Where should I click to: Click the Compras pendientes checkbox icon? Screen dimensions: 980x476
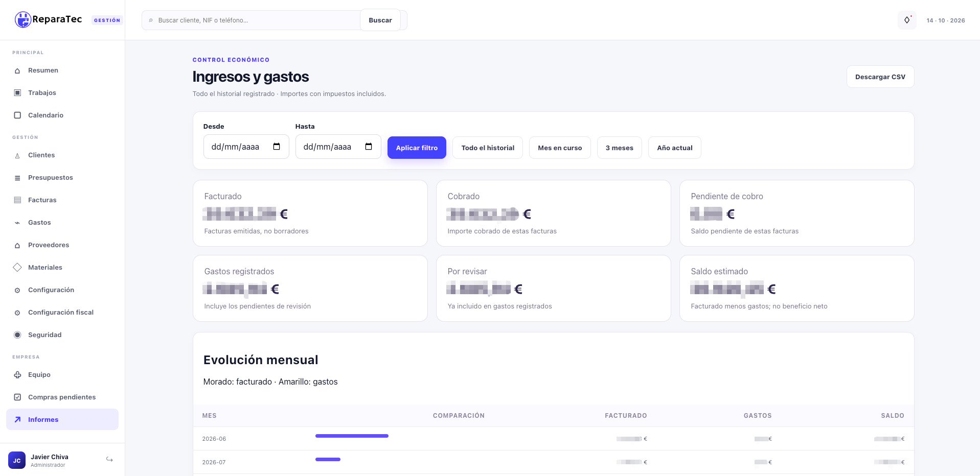click(17, 397)
